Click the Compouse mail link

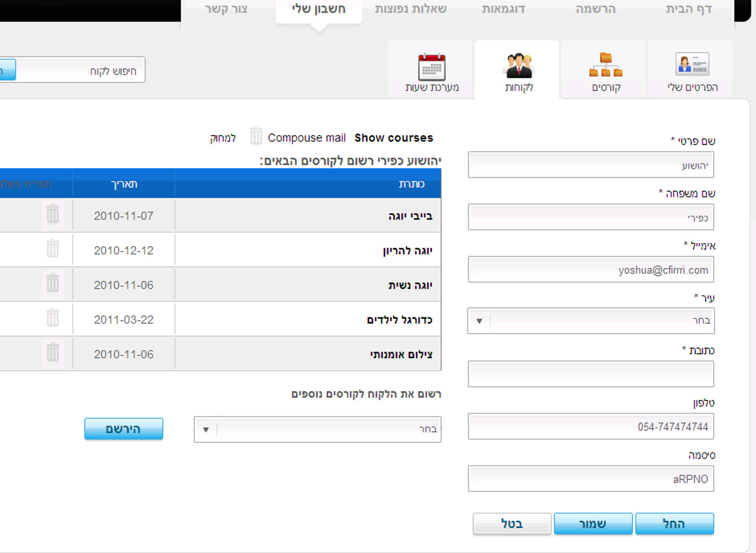point(307,138)
